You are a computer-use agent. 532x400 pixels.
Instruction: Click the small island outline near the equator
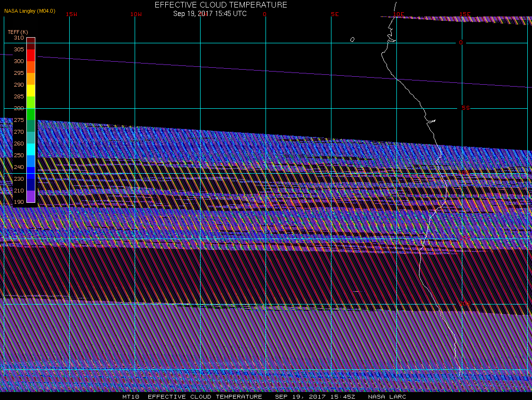tap(352, 40)
